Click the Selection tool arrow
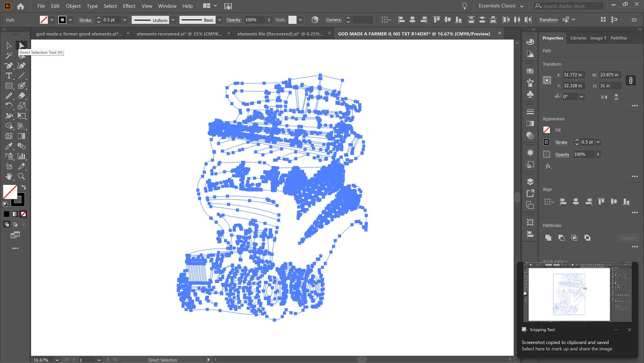 click(9, 45)
